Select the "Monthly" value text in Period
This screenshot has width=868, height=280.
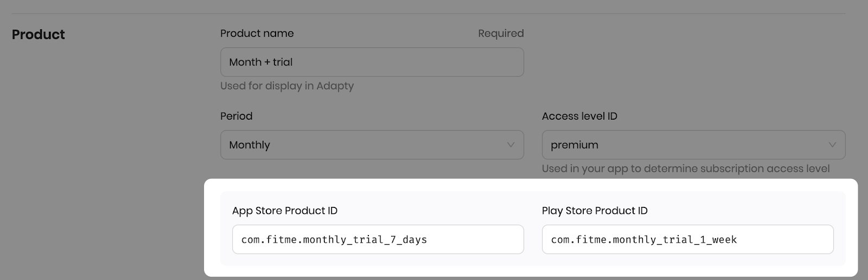pyautogui.click(x=250, y=145)
